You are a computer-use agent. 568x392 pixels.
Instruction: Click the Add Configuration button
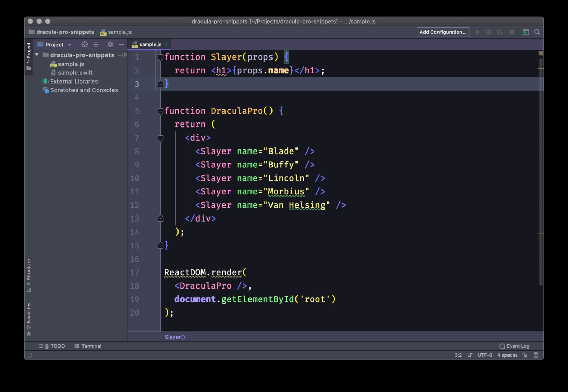(443, 32)
